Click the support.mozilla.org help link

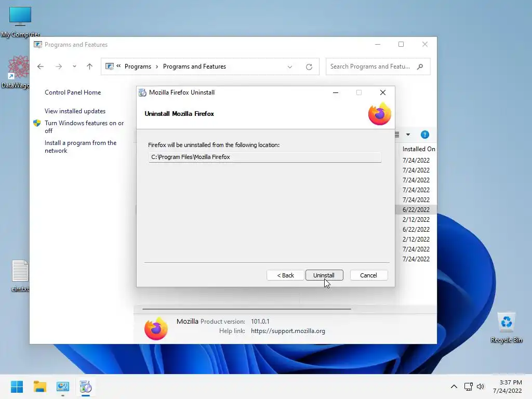(288, 331)
